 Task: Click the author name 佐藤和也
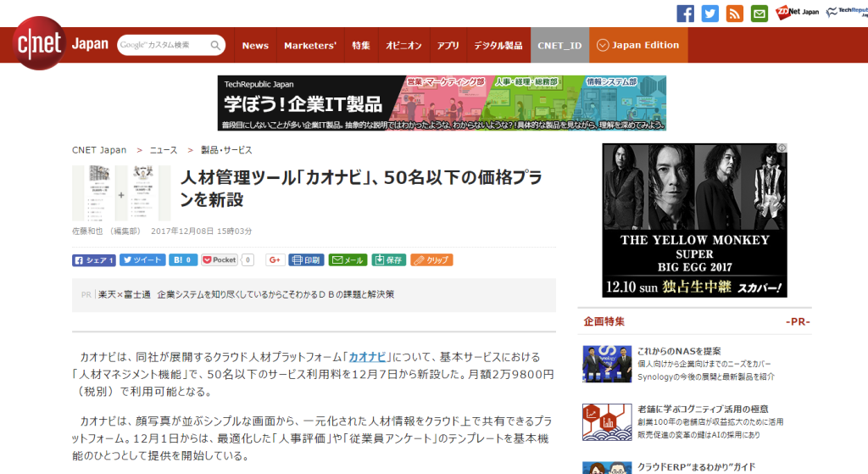click(87, 231)
